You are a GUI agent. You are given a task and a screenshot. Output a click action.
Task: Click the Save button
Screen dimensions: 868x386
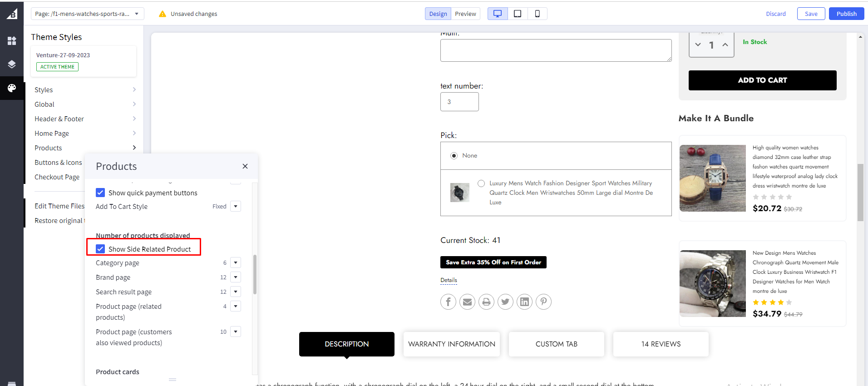(811, 14)
